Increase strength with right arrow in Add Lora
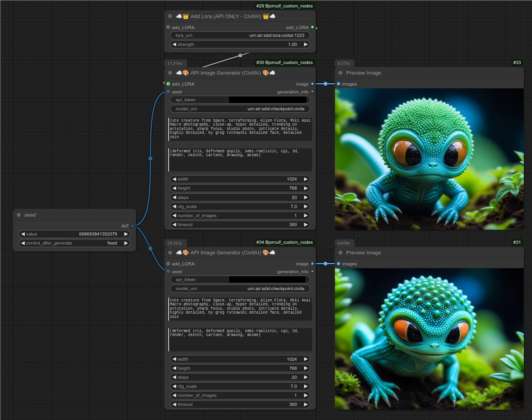 [x=306, y=44]
